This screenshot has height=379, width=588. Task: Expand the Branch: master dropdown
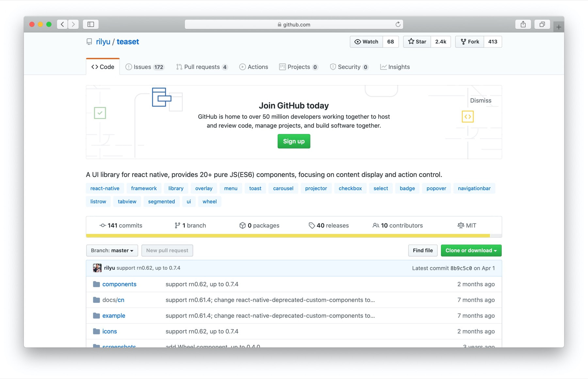click(112, 250)
